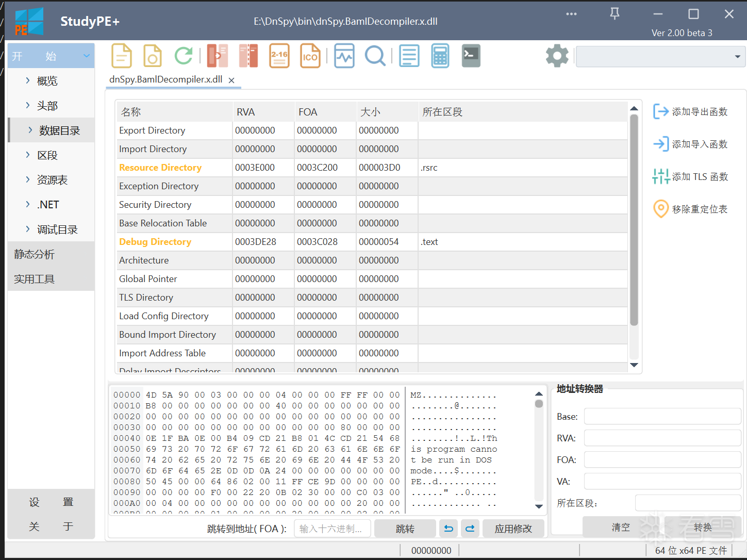Click the refresh/reload file icon
The image size is (747, 560).
coord(184,55)
